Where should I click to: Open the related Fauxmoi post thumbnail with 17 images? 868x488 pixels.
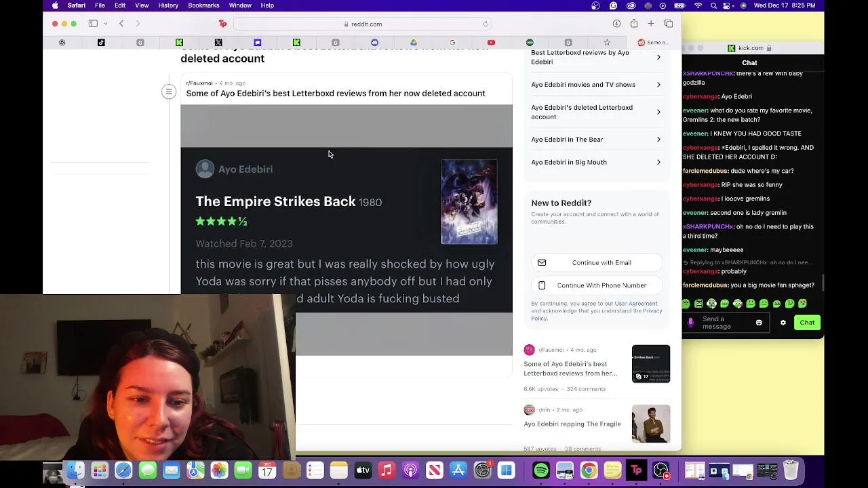(x=651, y=364)
